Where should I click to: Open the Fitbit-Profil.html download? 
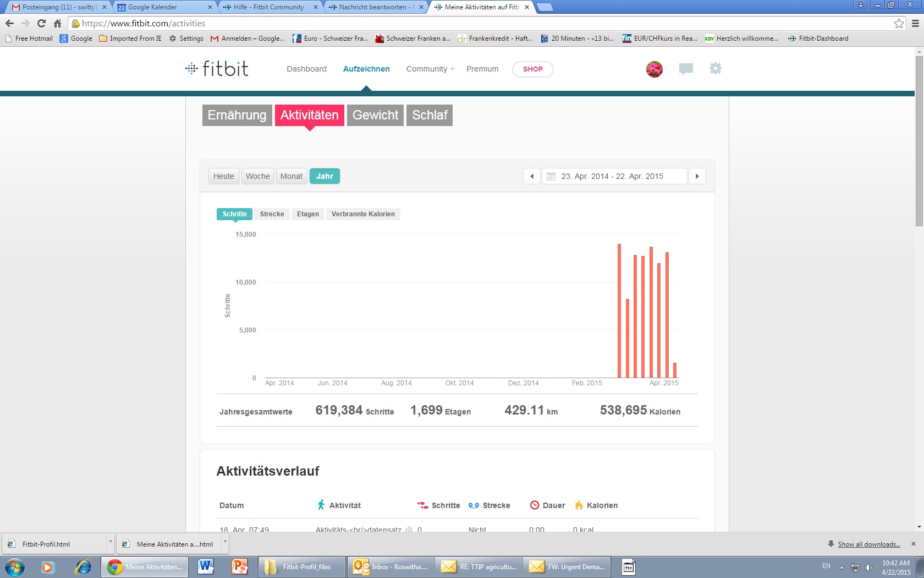(54, 544)
